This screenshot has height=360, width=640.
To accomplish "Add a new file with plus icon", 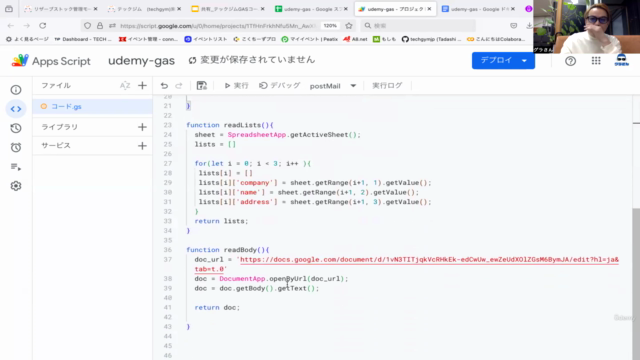I will point(142,86).
